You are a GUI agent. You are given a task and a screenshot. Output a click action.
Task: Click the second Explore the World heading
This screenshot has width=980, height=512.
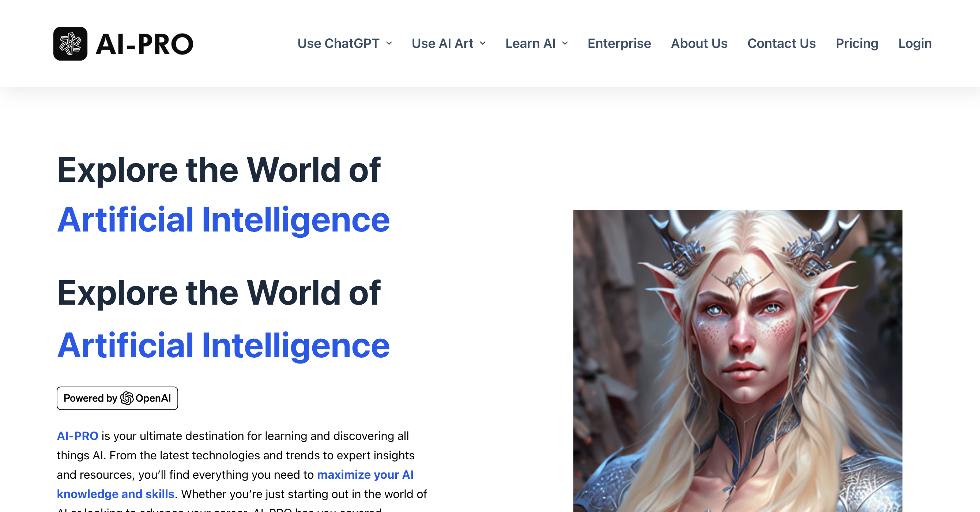[219, 293]
